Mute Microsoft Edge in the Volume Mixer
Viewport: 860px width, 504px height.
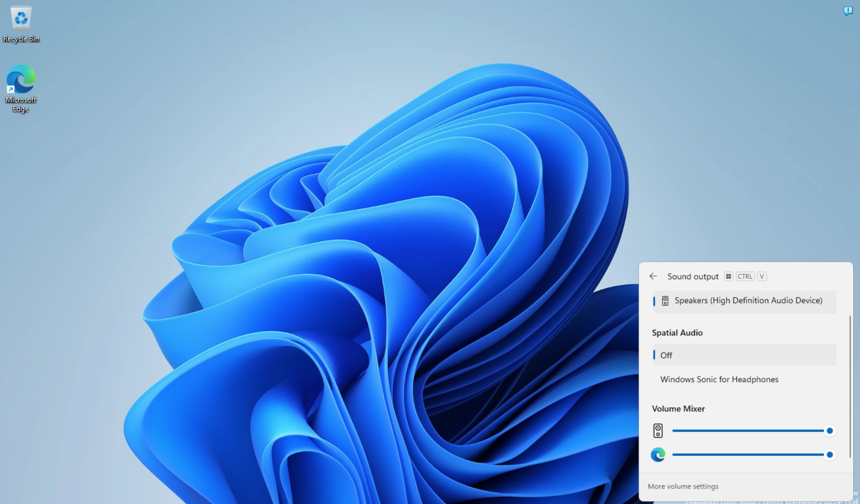pyautogui.click(x=658, y=455)
